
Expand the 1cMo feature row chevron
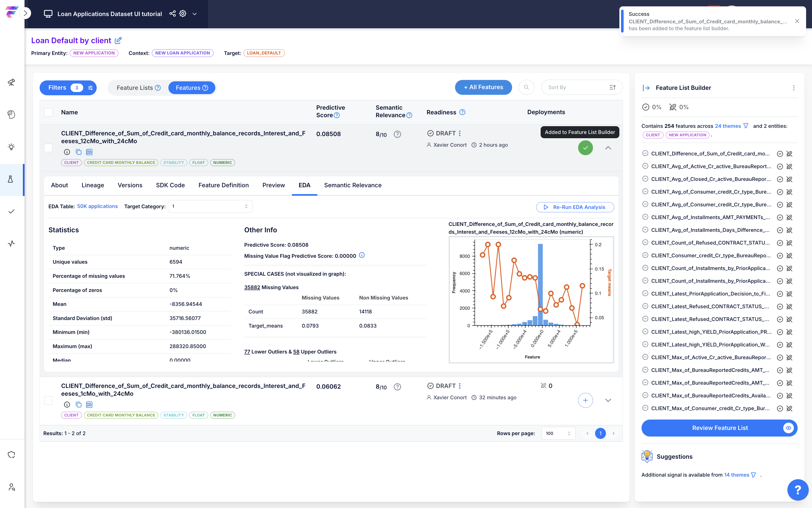tap(608, 400)
